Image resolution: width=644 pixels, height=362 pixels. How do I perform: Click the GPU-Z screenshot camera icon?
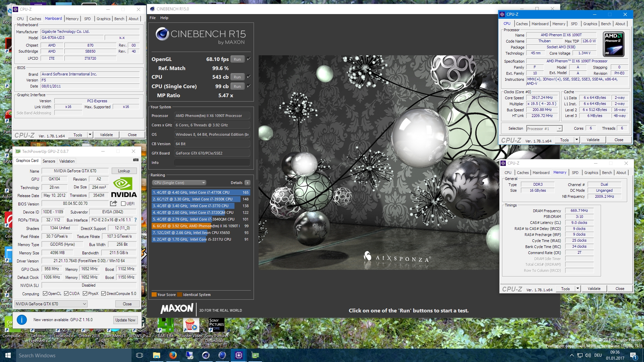pyautogui.click(x=136, y=160)
